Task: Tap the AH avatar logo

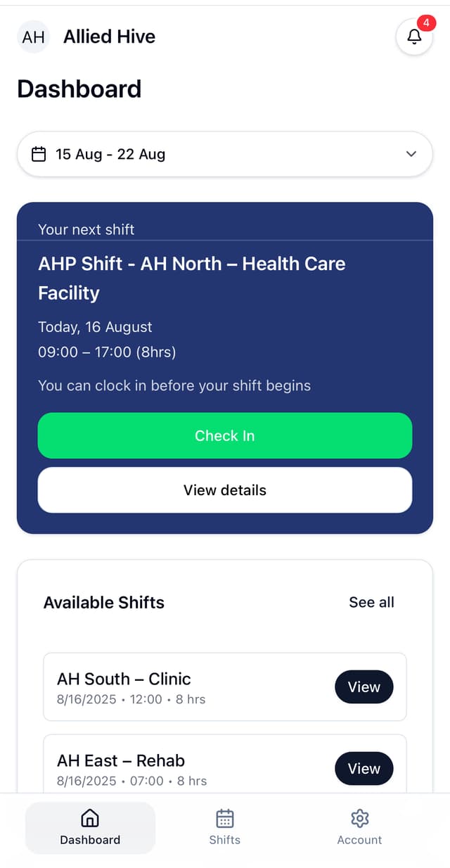Action: click(x=34, y=37)
